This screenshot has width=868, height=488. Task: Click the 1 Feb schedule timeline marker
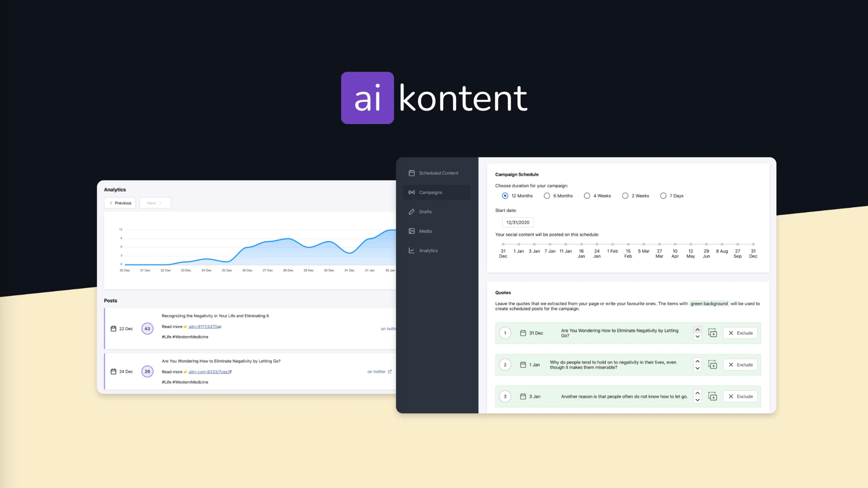612,244
